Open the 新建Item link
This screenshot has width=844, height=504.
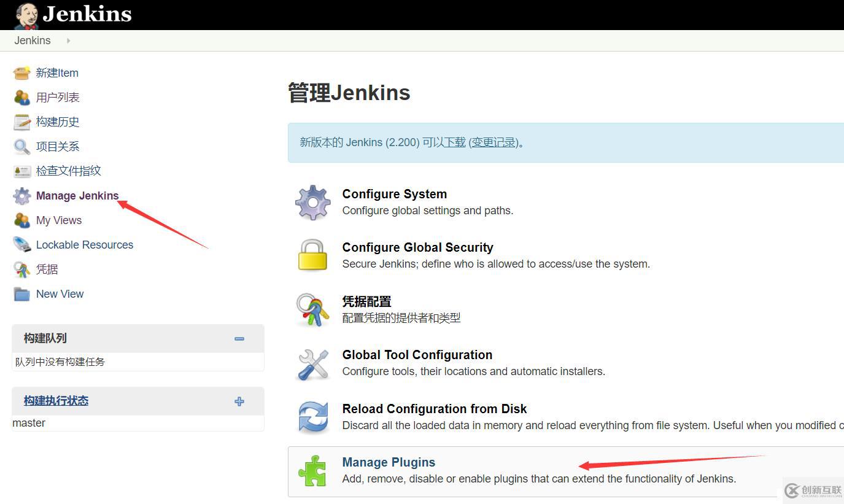(57, 73)
